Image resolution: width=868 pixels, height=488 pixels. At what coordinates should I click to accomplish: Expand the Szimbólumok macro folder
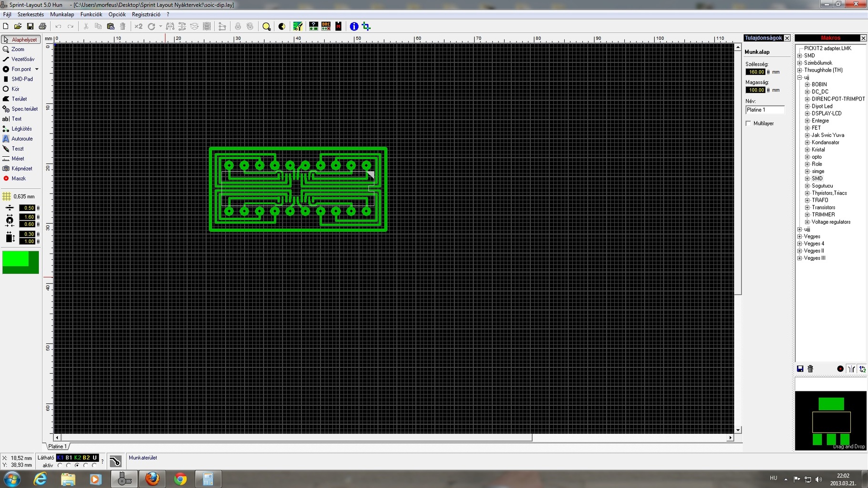800,63
